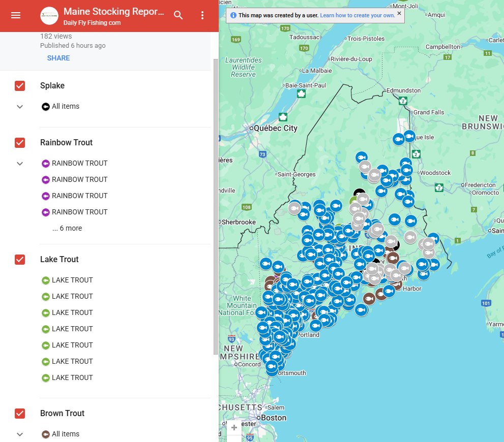Click the search magnifier icon
Screen dimensions: 504x442
click(178, 15)
